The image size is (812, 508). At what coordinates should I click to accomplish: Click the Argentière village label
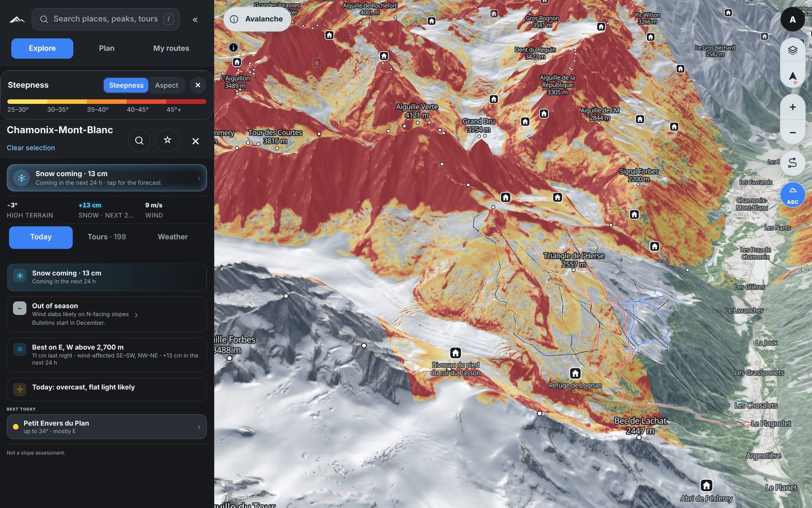point(763,456)
